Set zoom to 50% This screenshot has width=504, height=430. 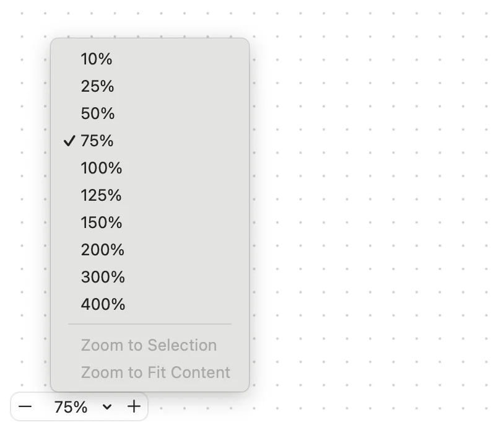pyautogui.click(x=98, y=114)
